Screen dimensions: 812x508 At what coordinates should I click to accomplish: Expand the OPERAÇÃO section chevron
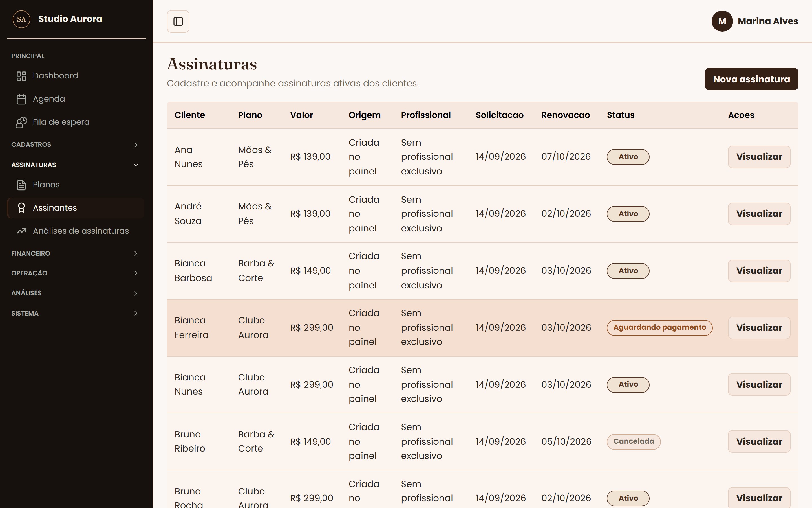click(136, 273)
